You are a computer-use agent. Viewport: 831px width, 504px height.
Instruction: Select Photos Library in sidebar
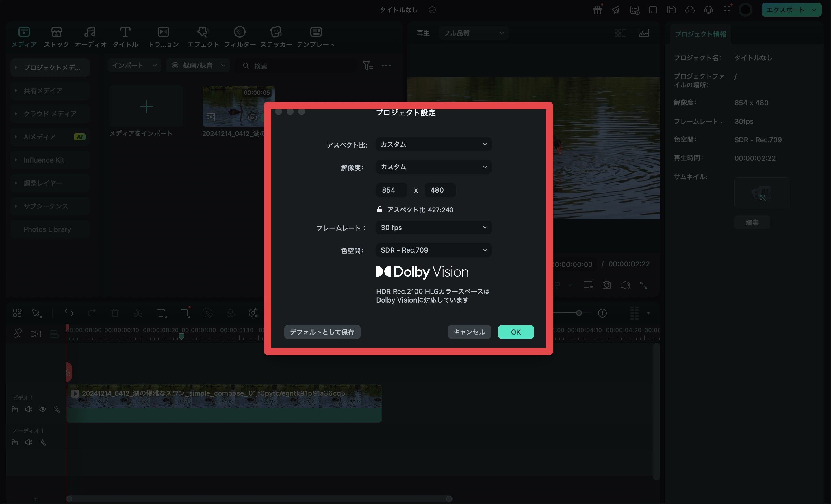pos(50,229)
